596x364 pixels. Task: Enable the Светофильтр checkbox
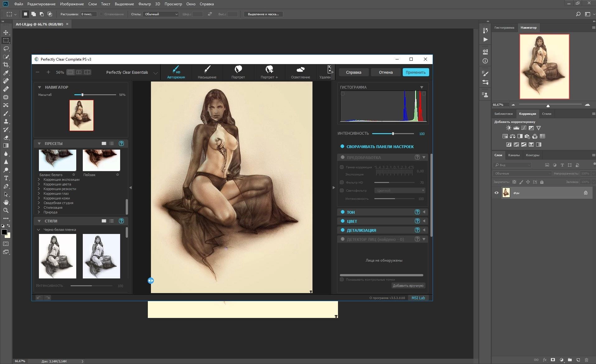[342, 190]
